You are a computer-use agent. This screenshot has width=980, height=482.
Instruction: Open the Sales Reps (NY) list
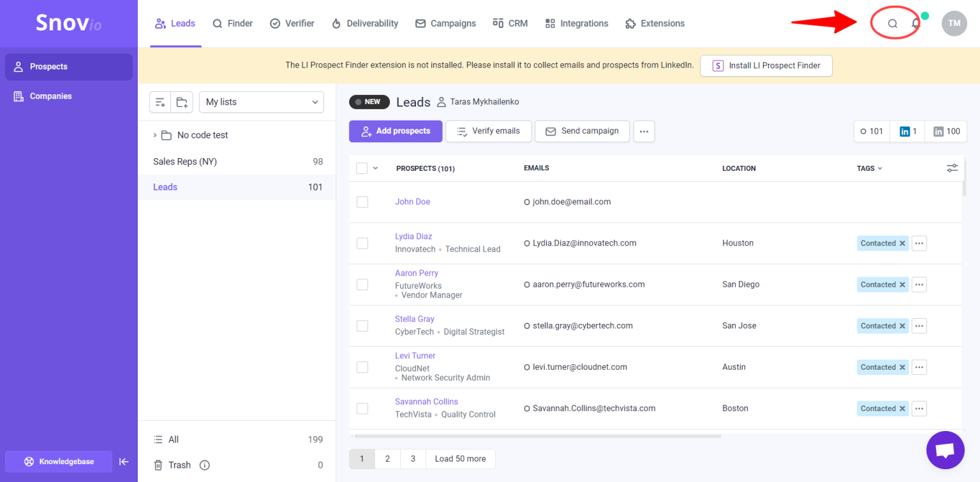pos(237,162)
